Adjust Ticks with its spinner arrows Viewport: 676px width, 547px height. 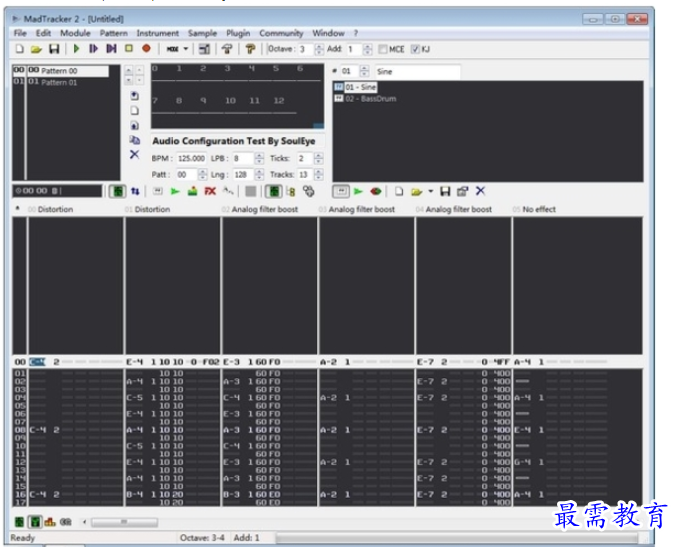318,158
